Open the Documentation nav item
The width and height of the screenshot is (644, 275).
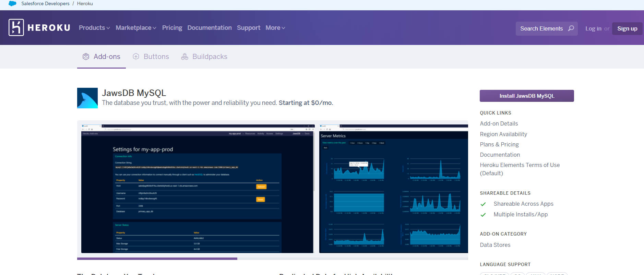pos(210,28)
